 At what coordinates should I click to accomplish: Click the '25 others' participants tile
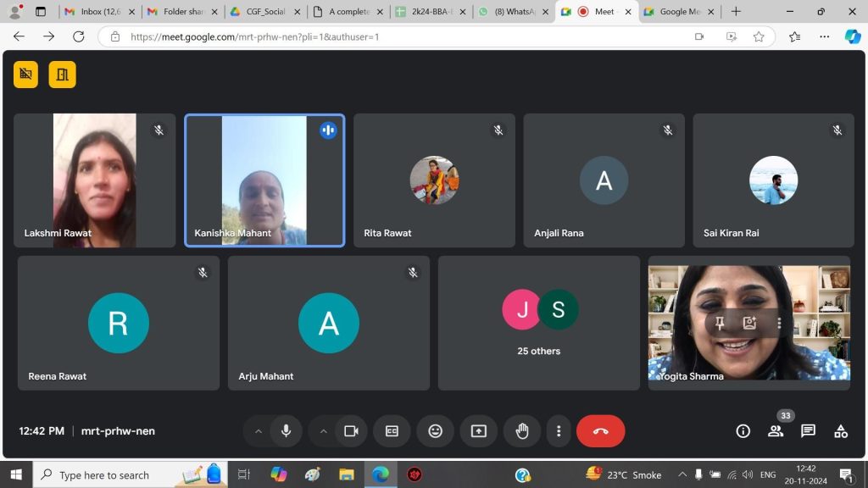click(539, 323)
